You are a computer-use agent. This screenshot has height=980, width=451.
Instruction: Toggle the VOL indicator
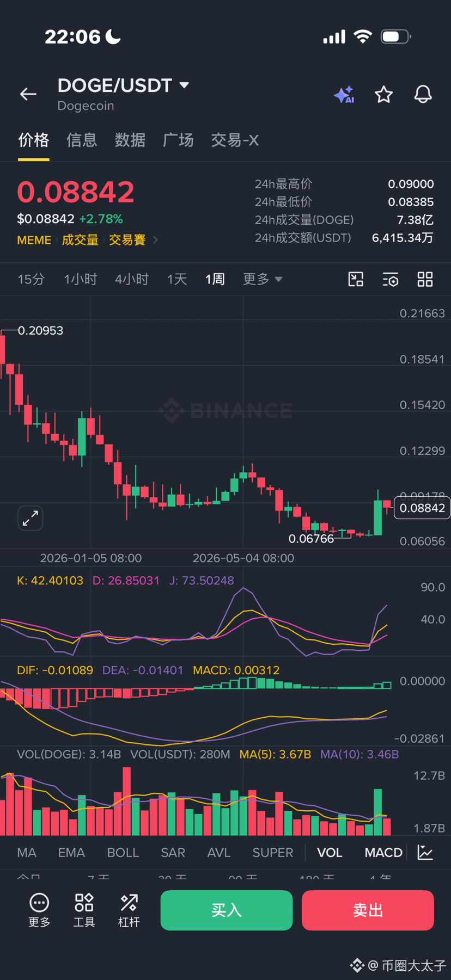[x=330, y=853]
